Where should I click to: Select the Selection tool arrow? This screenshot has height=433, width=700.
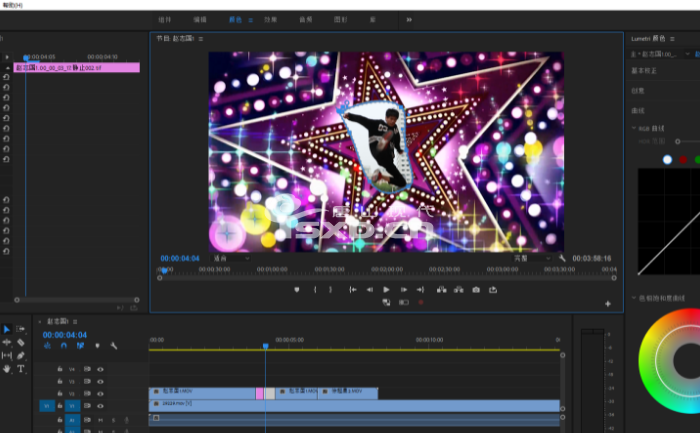pyautogui.click(x=7, y=329)
